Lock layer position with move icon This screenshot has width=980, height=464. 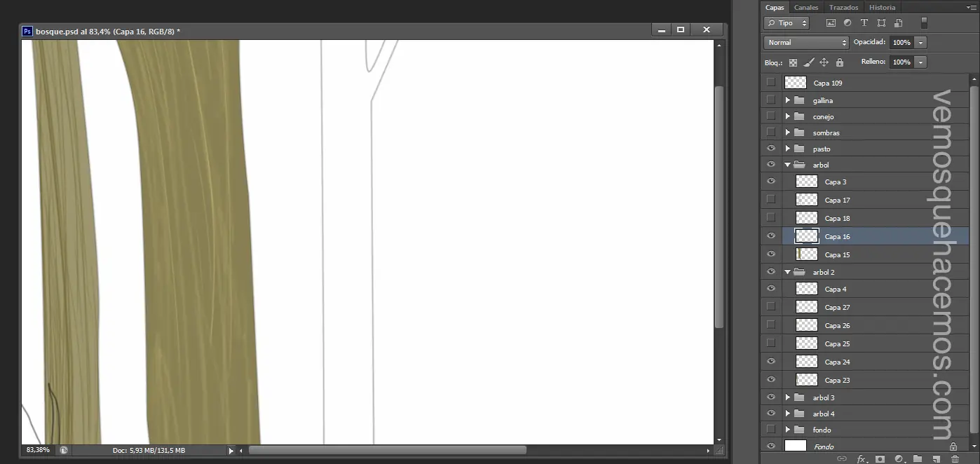tap(824, 62)
